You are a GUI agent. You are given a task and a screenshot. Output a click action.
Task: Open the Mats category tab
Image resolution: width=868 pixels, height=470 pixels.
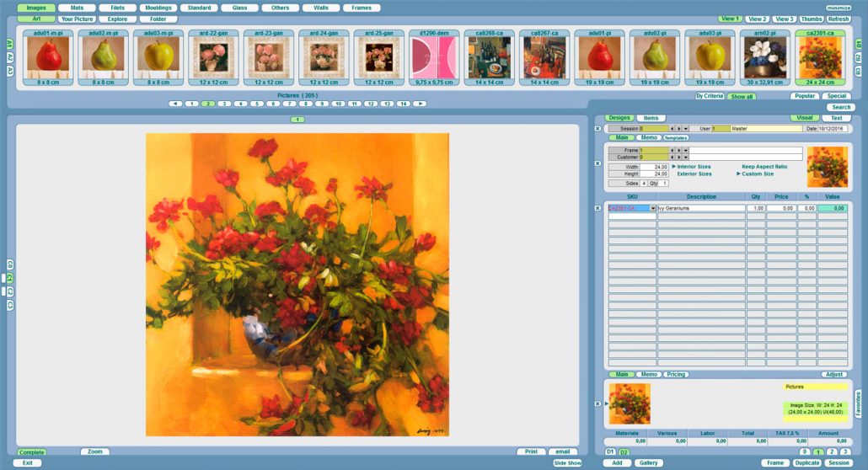(77, 8)
